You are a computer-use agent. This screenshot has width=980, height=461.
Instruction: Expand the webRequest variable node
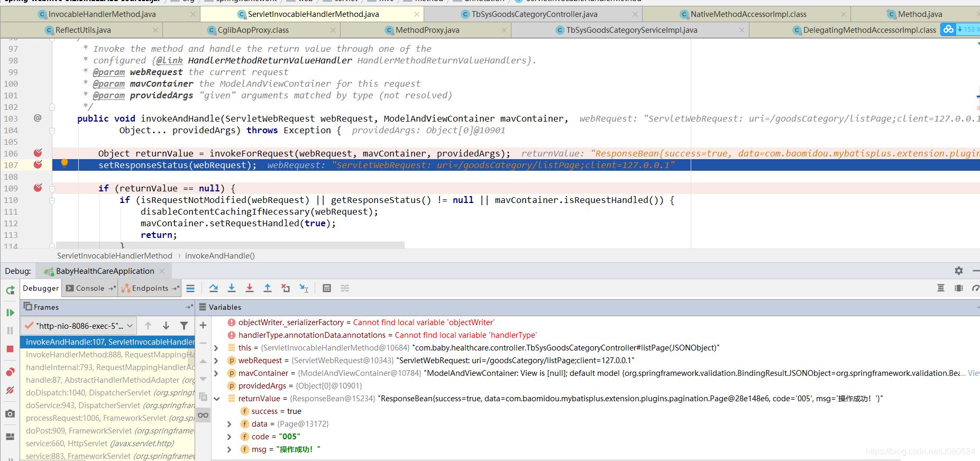point(216,361)
